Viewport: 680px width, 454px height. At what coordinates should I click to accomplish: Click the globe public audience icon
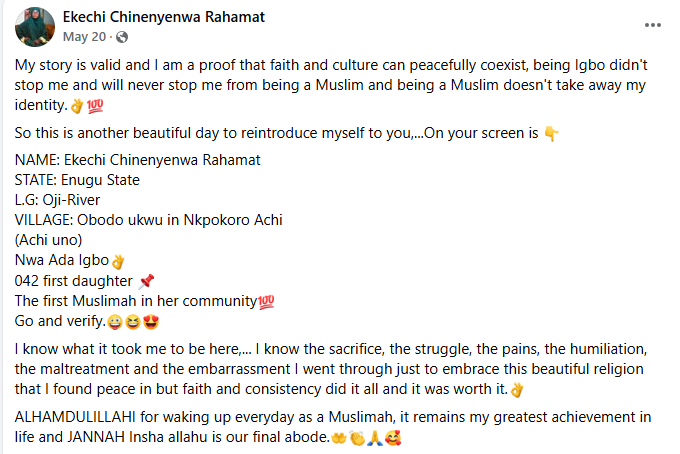pyautogui.click(x=122, y=37)
